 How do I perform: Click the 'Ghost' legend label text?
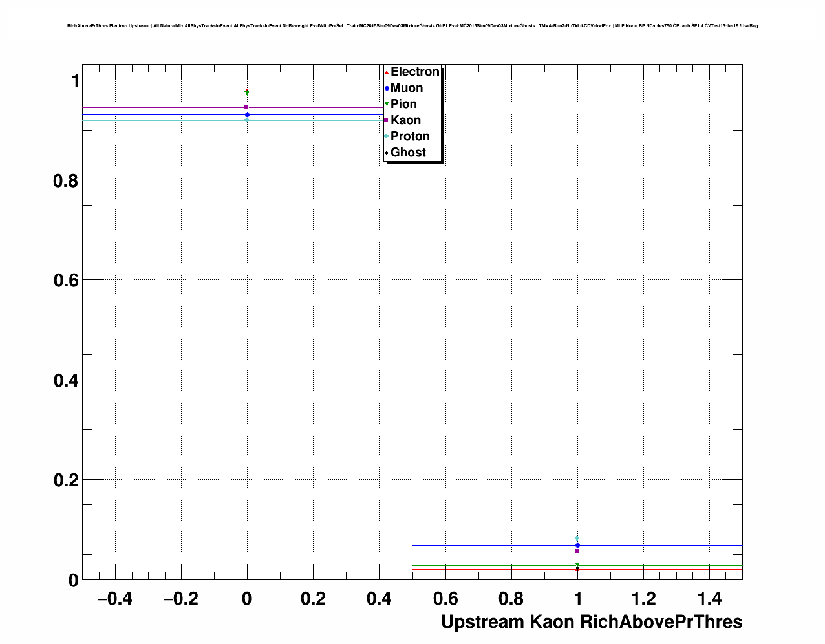(x=408, y=153)
